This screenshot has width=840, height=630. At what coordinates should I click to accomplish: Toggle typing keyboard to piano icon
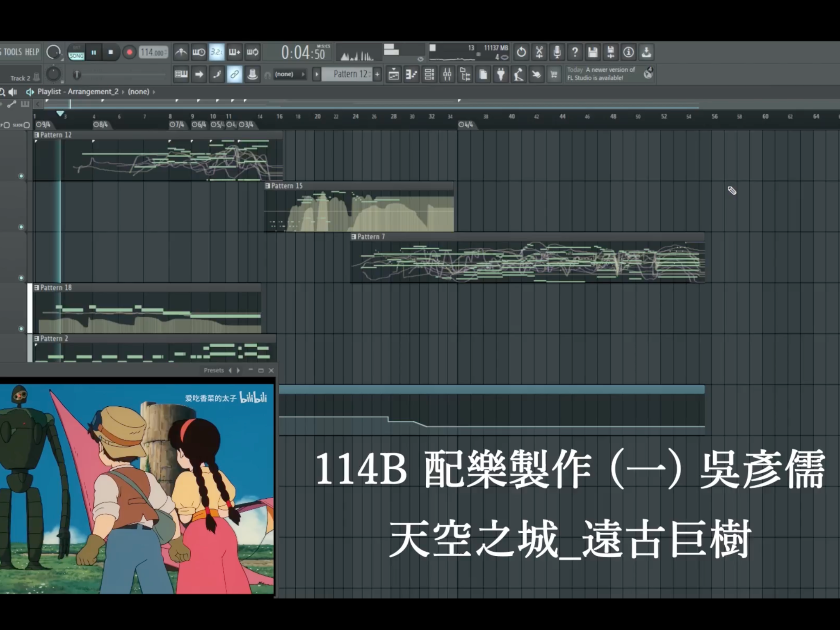(x=181, y=74)
